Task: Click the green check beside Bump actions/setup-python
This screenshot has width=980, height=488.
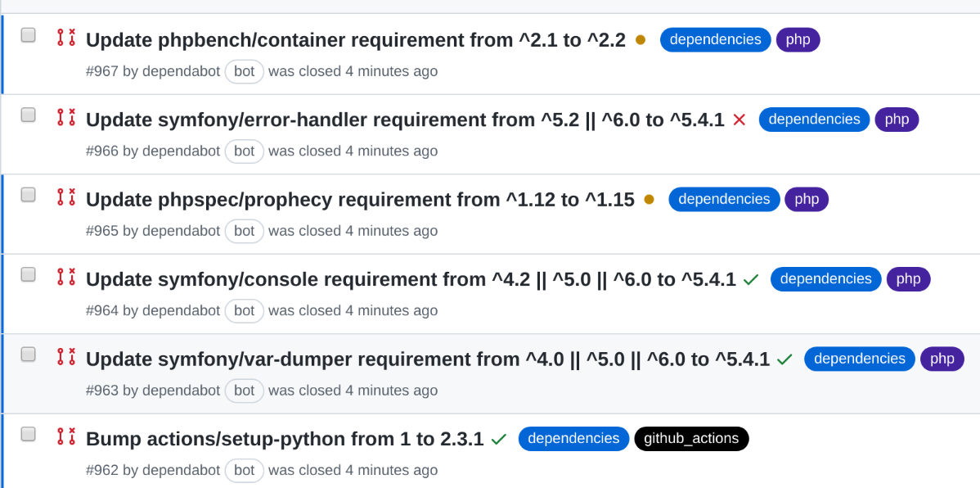Action: coord(499,438)
